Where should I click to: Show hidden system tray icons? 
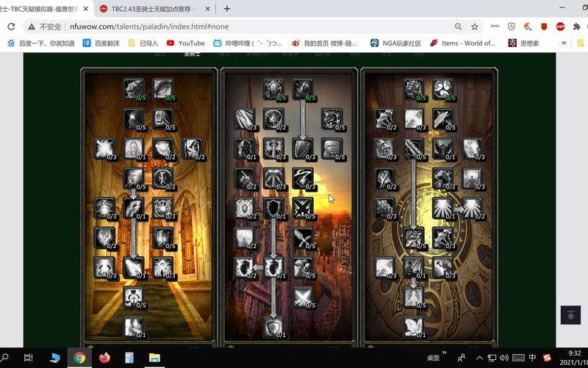tap(480, 358)
